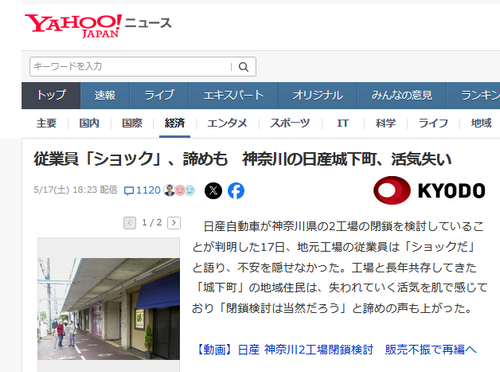This screenshot has height=372, width=500.
Task: Switch to the 速報 tab
Action: 105,95
